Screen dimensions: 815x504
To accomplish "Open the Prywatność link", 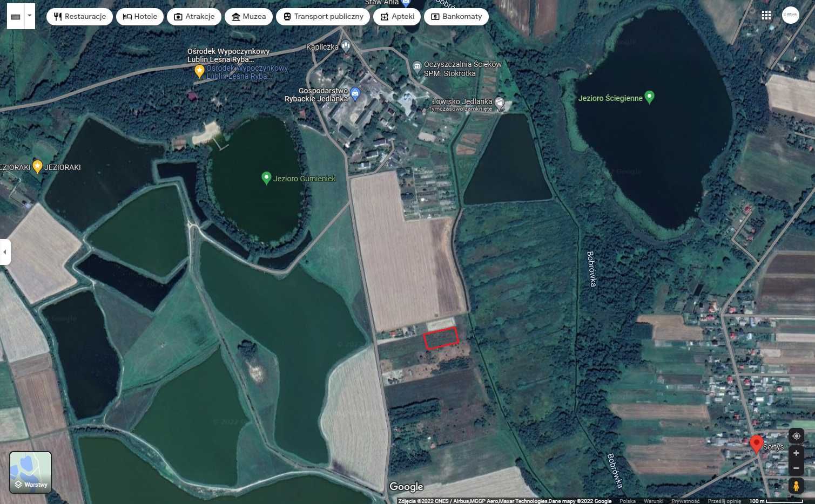I will [x=685, y=501].
